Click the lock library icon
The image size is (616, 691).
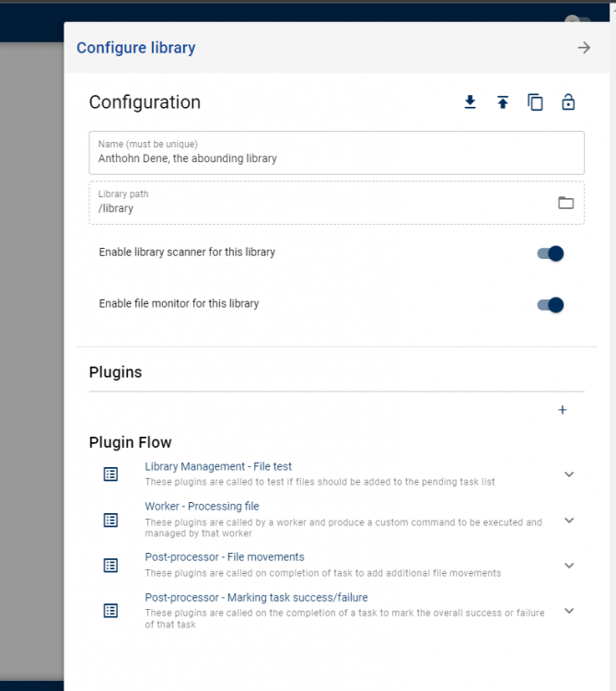(x=568, y=102)
